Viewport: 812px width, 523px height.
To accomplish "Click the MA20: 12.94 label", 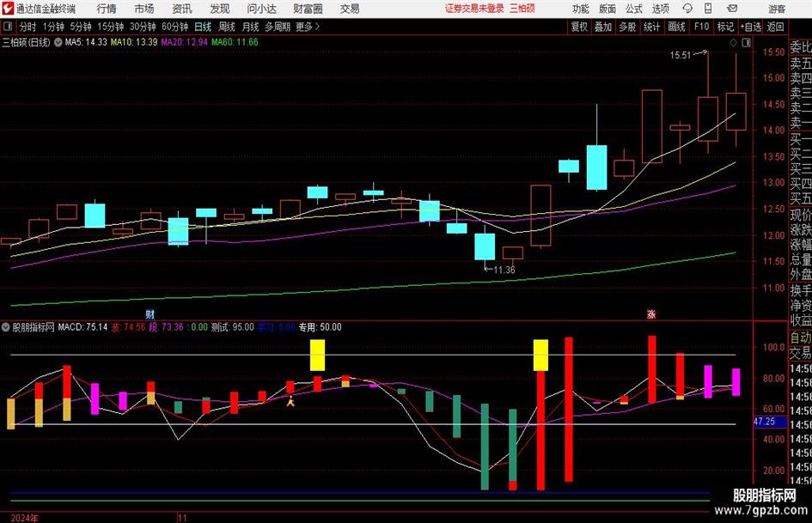I will click(185, 42).
